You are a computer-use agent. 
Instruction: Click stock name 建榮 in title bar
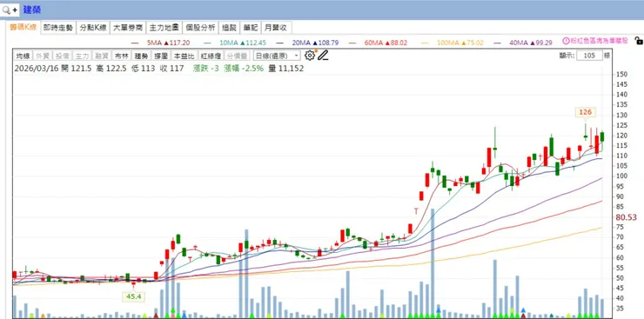(32, 10)
